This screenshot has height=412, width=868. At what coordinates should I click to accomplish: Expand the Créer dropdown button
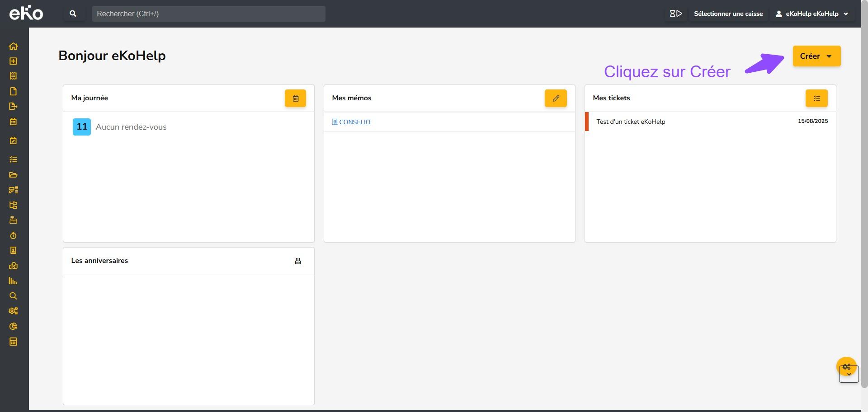[816, 56]
